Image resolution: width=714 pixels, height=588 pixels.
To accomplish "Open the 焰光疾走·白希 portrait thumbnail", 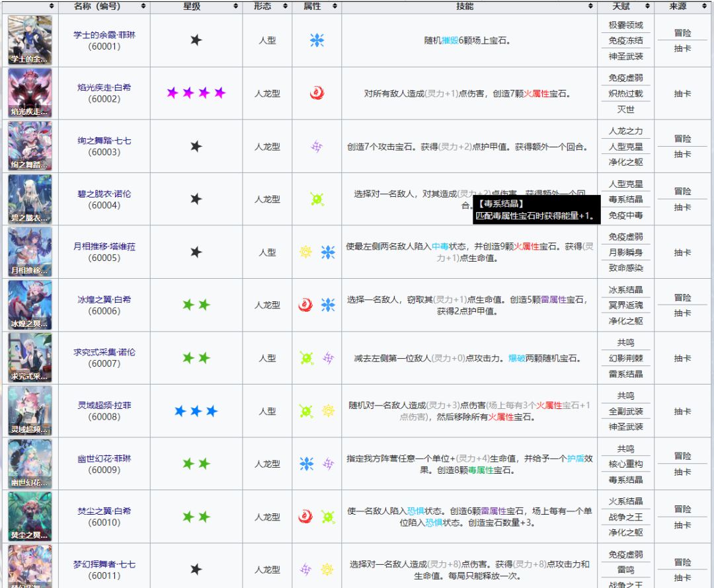I will [30, 93].
